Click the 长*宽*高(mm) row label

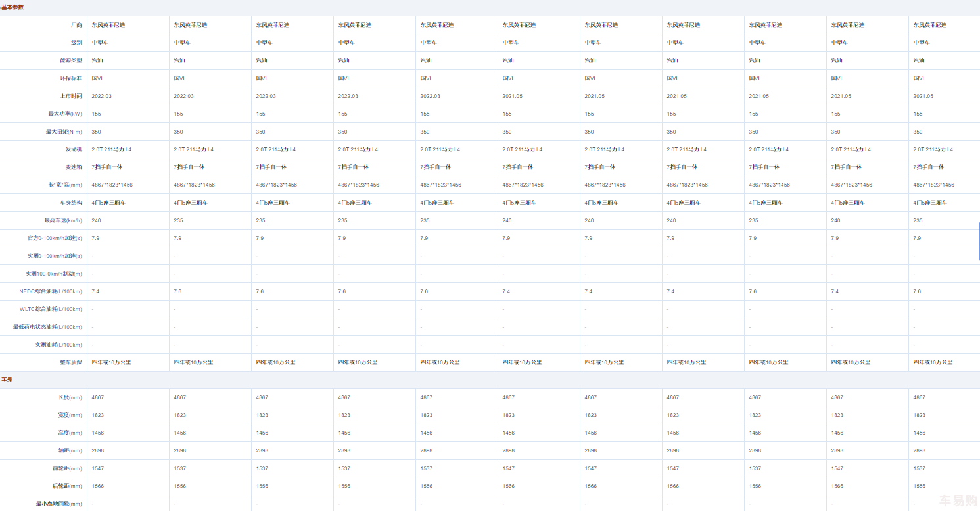pyautogui.click(x=65, y=185)
